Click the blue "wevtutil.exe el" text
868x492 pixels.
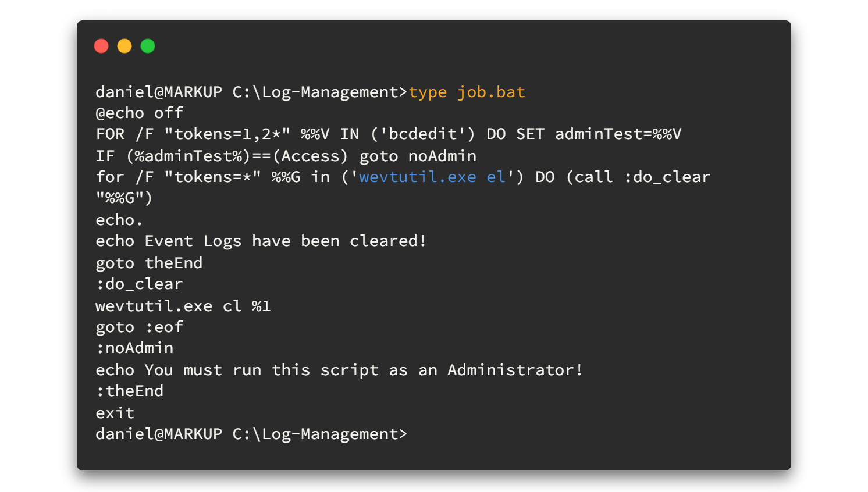coord(432,177)
